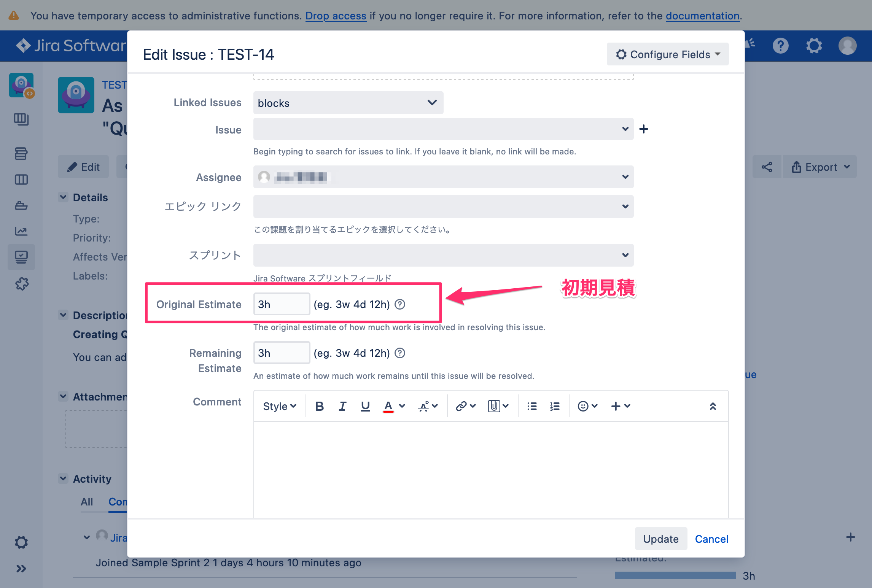Open the Assignee dropdown
This screenshot has height=588, width=872.
[443, 177]
